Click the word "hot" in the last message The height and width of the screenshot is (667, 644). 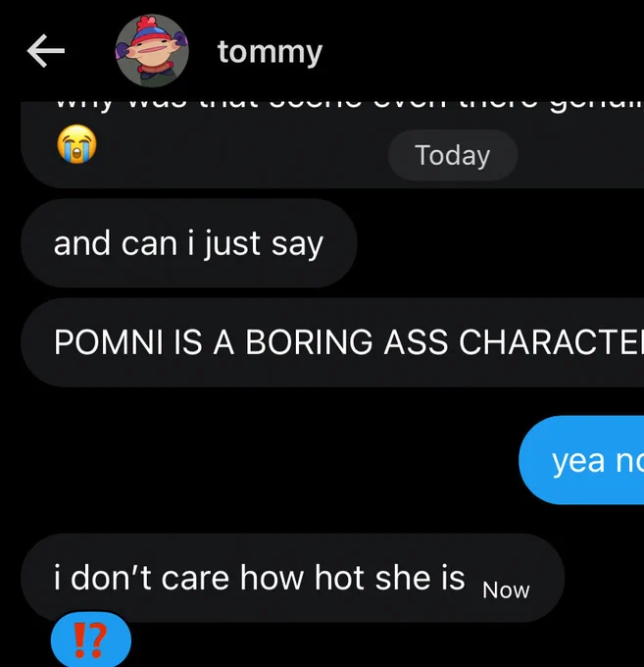pos(339,578)
